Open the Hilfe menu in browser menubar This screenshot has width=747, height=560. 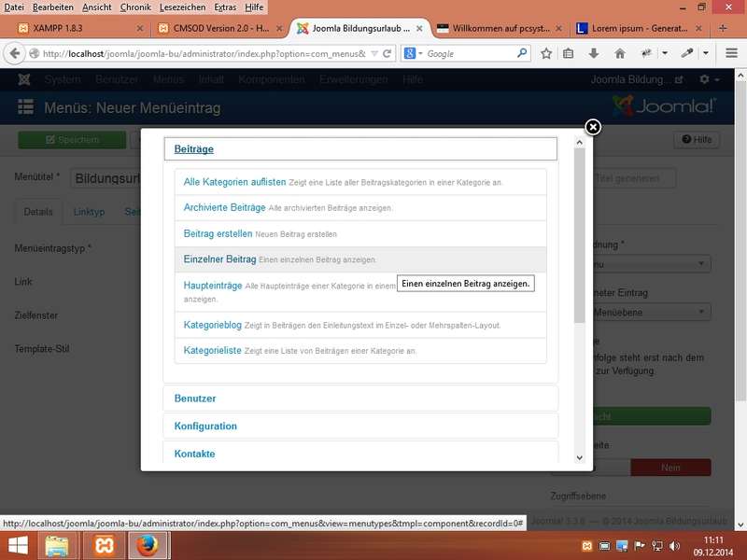pyautogui.click(x=254, y=7)
